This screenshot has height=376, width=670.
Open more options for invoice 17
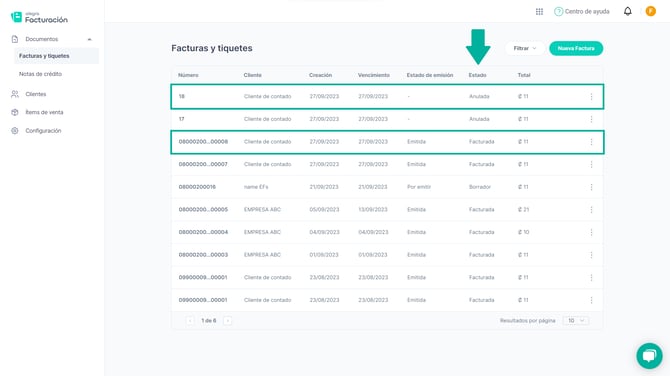[x=591, y=119]
